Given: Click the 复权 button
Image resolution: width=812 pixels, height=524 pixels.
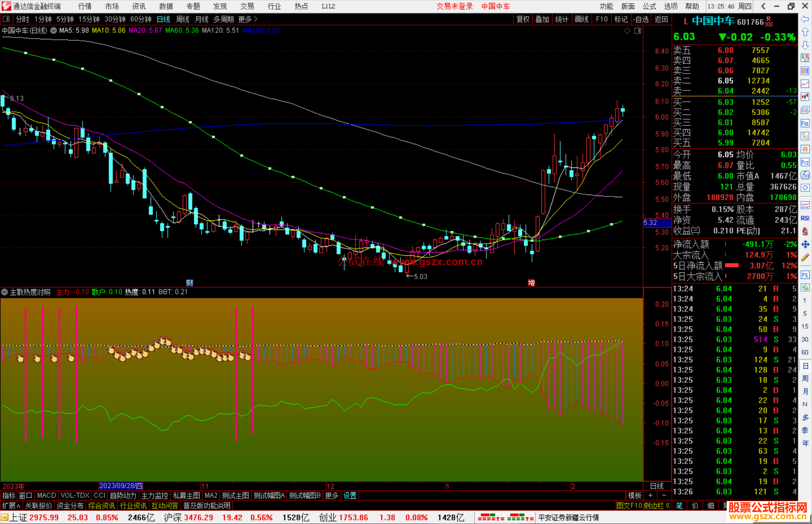Looking at the screenshot, I should click(x=523, y=19).
